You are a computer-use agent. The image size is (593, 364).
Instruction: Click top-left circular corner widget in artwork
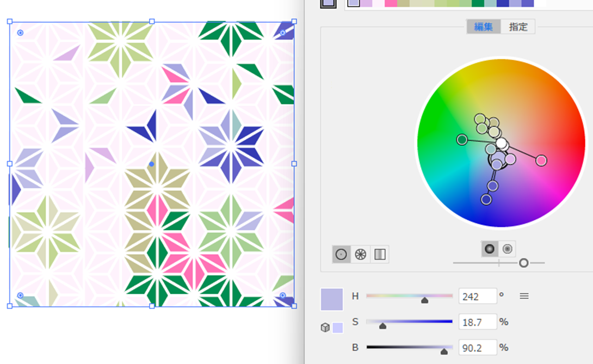(x=21, y=33)
